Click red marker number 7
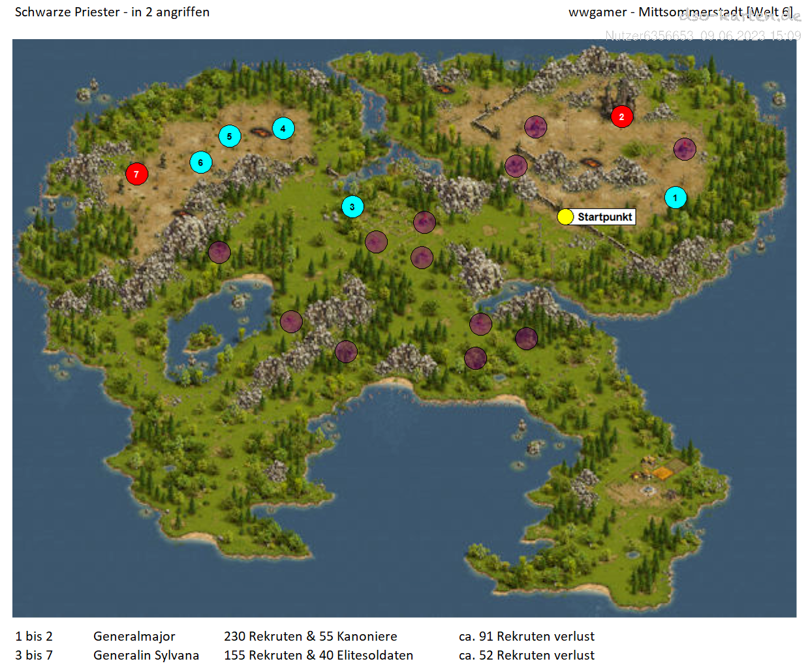The image size is (808, 672). point(136,174)
